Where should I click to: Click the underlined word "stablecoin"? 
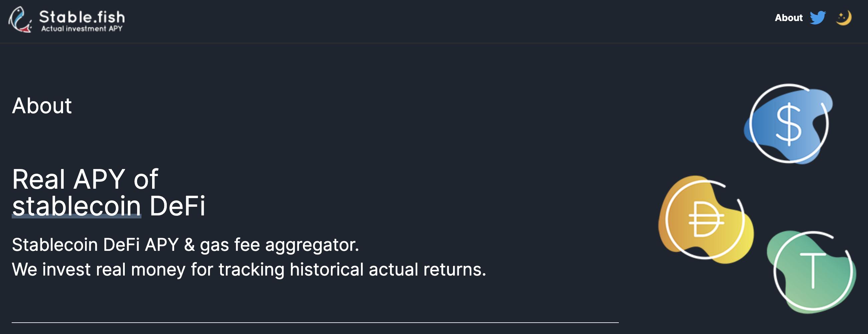coord(76,206)
